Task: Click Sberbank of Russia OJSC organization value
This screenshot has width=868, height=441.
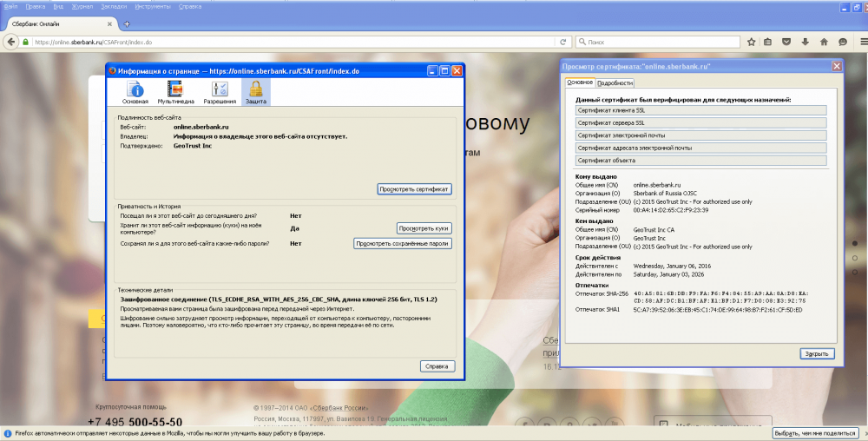Action: [x=665, y=194]
